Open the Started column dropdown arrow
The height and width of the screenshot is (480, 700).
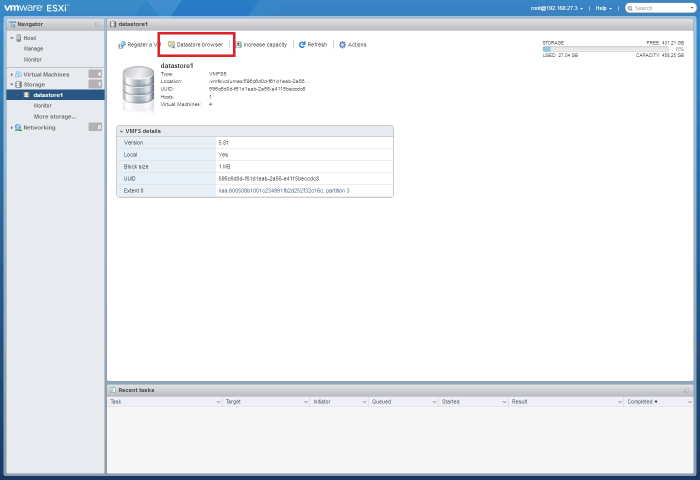point(504,402)
